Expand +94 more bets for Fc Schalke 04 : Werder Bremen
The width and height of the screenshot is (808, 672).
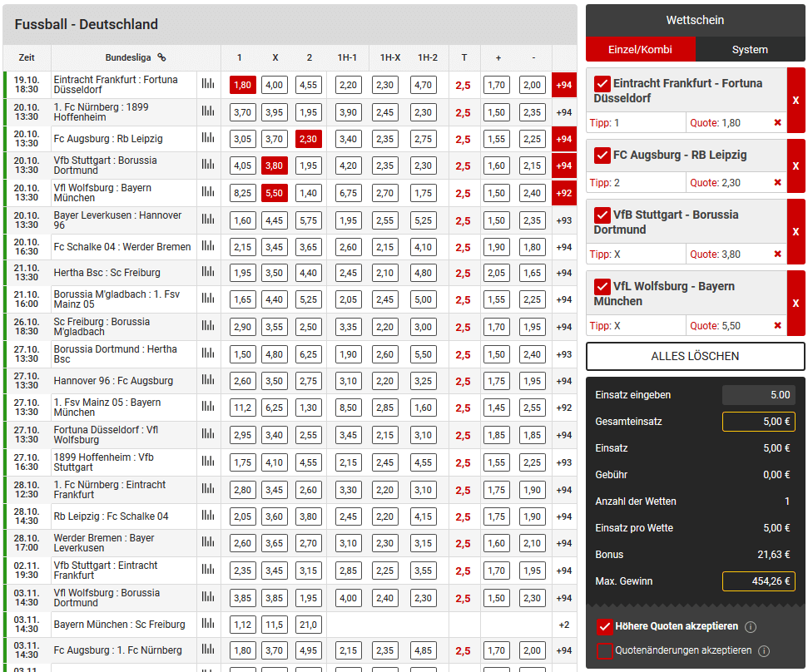563,247
